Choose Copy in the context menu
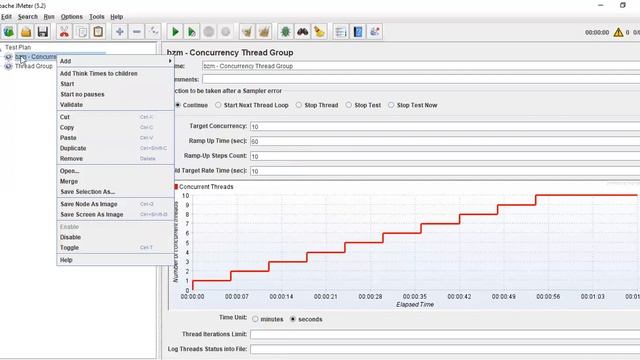 tap(116, 127)
